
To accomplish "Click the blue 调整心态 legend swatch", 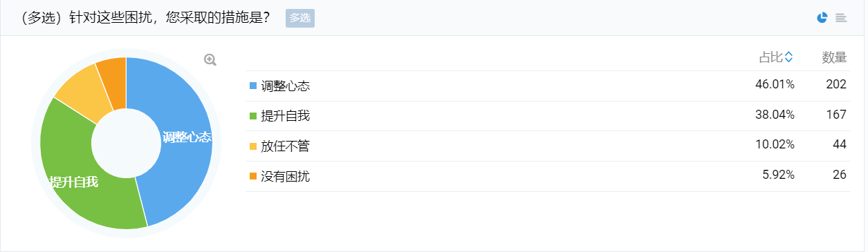I will tap(253, 86).
